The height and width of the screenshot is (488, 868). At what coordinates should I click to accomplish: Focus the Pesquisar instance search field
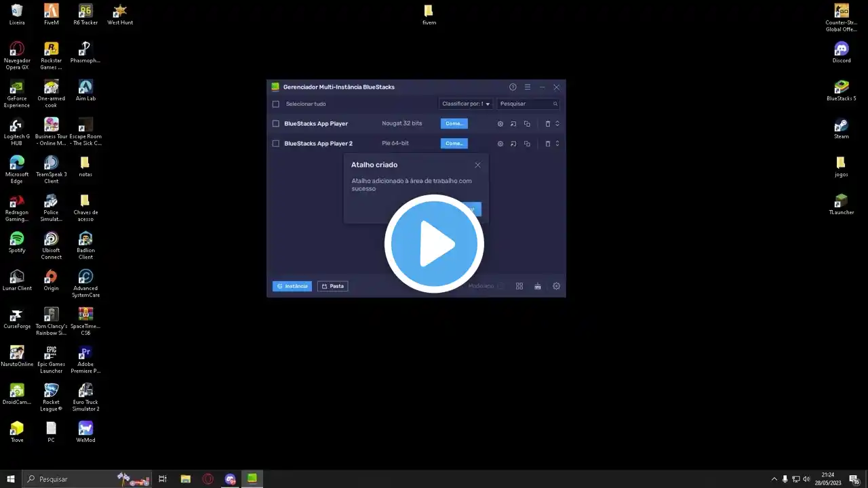(528, 104)
